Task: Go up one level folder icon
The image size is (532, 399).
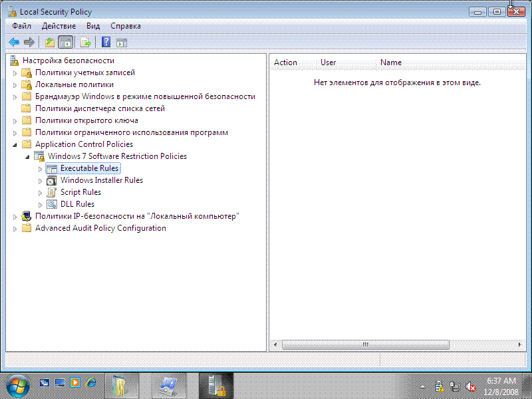Action: pyautogui.click(x=50, y=43)
